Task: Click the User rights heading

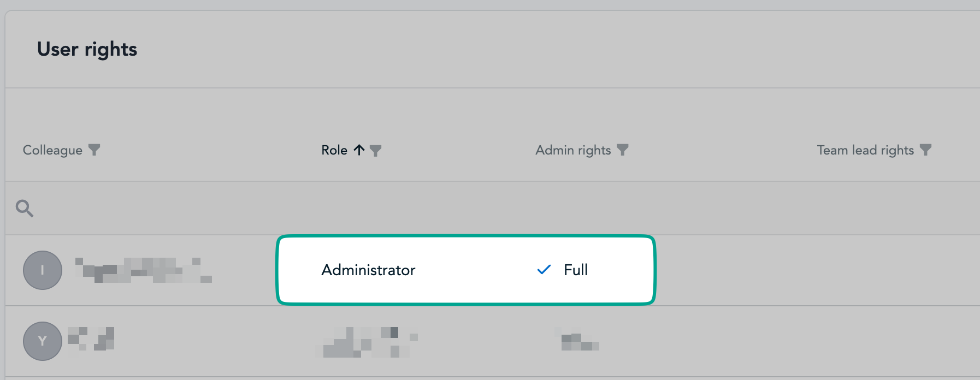Action: tap(87, 49)
